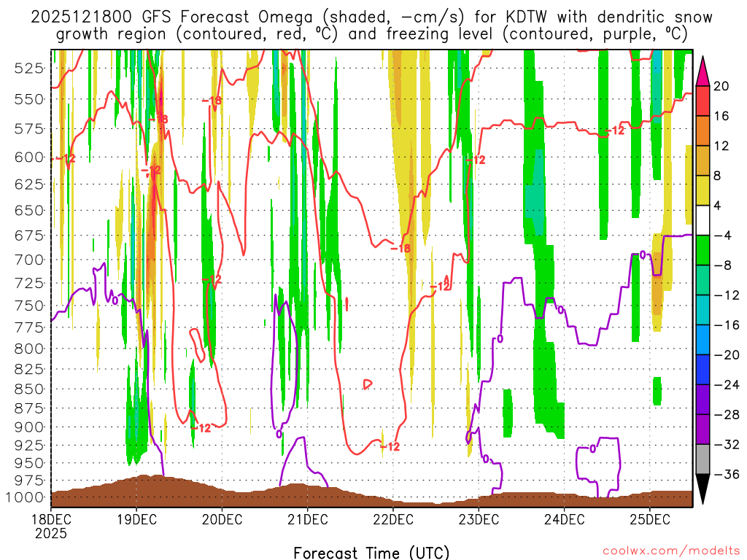
Task: Click the '700' pressure level label
Action: pos(29,260)
